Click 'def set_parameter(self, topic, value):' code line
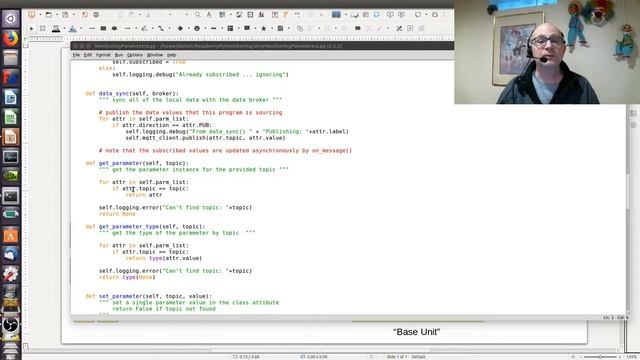The width and height of the screenshot is (640, 360). 149,296
